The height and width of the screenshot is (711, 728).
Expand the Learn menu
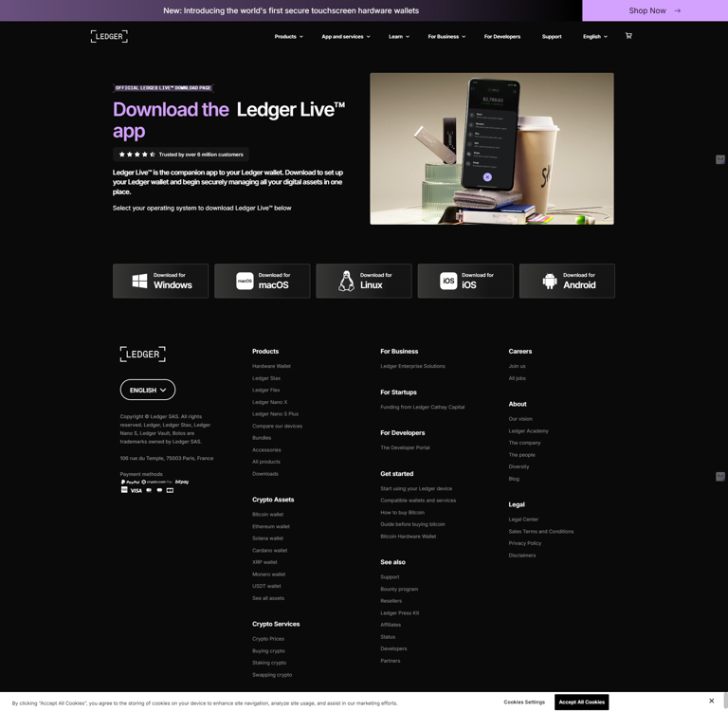coord(399,37)
